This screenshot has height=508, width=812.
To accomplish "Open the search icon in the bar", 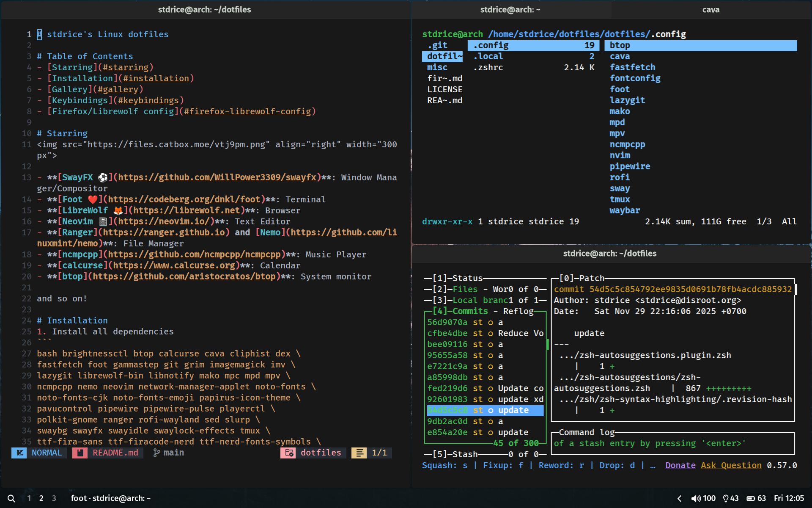I will [11, 498].
